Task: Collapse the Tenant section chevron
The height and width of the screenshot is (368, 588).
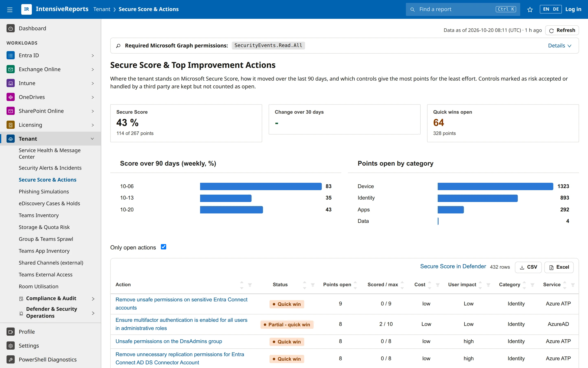Action: coord(92,139)
